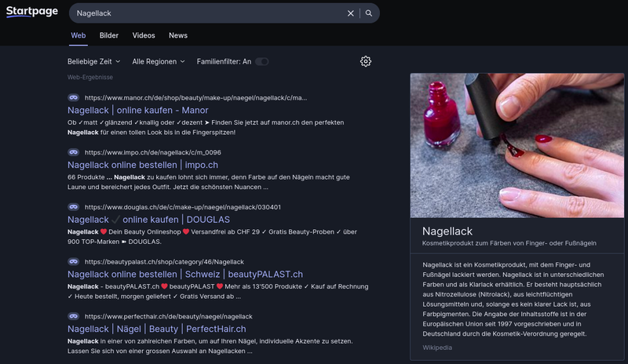Image resolution: width=628 pixels, height=364 pixels.
Task: Click the magnifying glass search icon
Action: 369,13
